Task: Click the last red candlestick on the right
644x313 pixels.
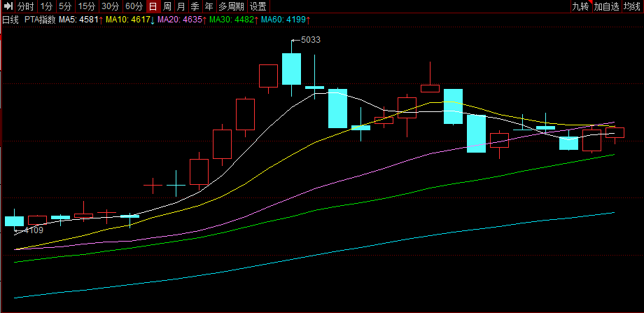Action: tap(615, 132)
